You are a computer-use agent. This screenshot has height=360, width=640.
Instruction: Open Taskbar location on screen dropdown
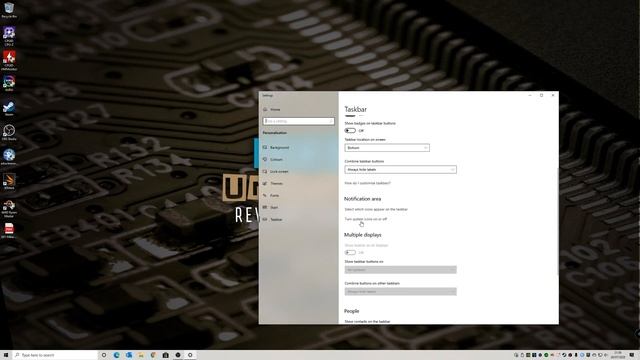387,148
